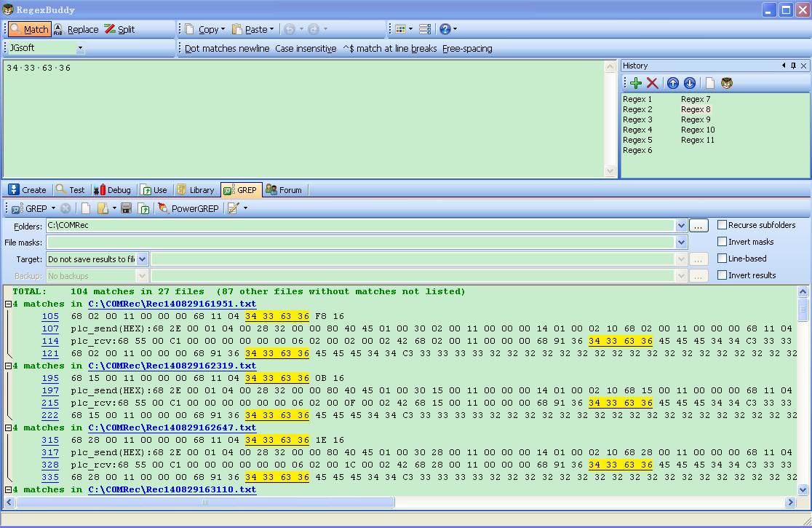Viewport: 812px width, 528px height.
Task: Open the Test tab
Action: (71, 190)
